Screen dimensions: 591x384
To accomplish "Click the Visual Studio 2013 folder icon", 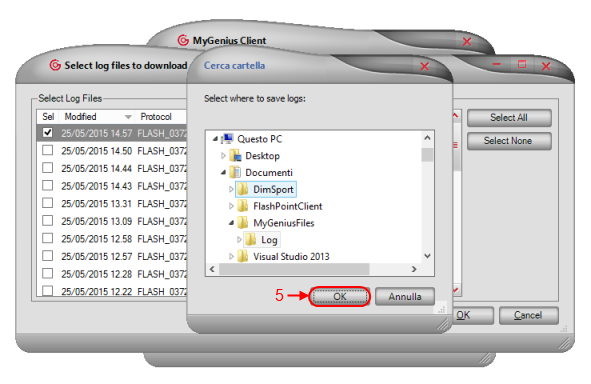I will [243, 256].
